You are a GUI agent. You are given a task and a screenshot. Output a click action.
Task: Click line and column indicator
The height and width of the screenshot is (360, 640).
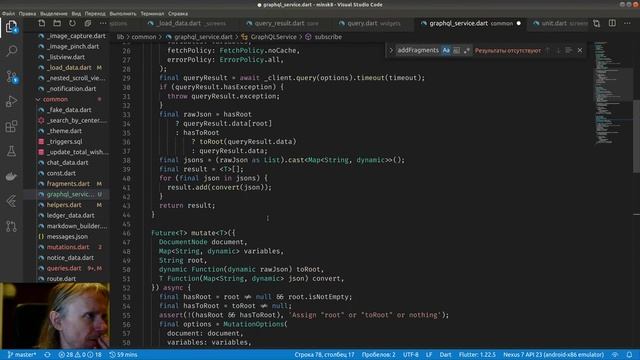(x=324, y=355)
